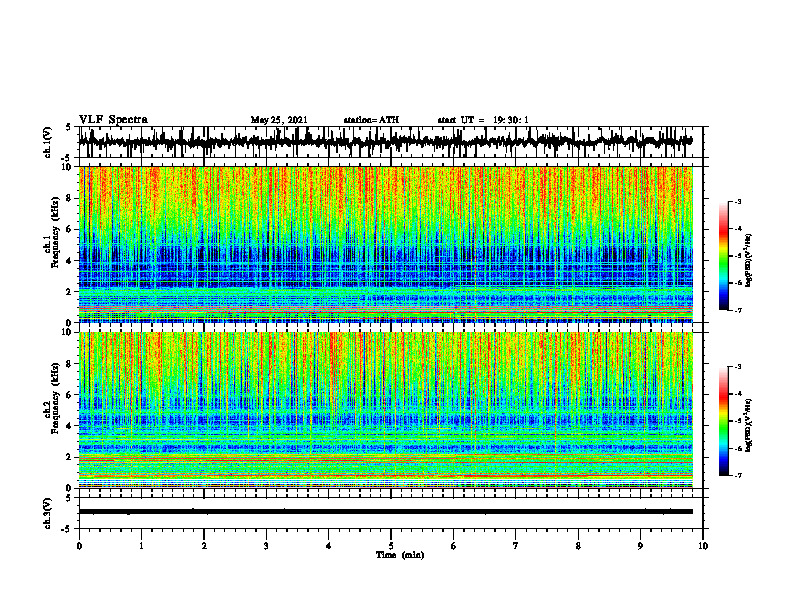Click the '6' kHz tick on ch.1 spectrogram
792x612 pixels.
pyautogui.click(x=69, y=229)
